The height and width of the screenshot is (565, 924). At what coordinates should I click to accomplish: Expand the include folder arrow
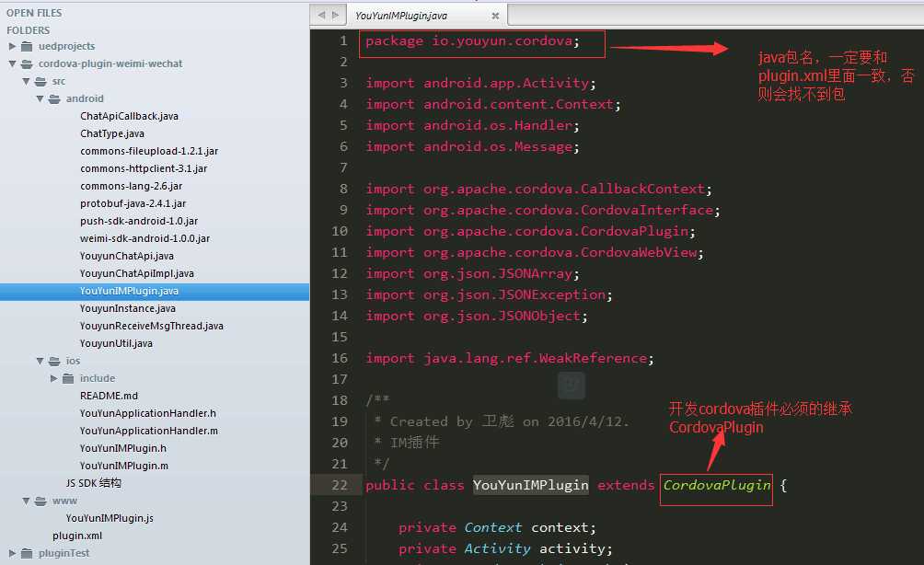(54, 378)
